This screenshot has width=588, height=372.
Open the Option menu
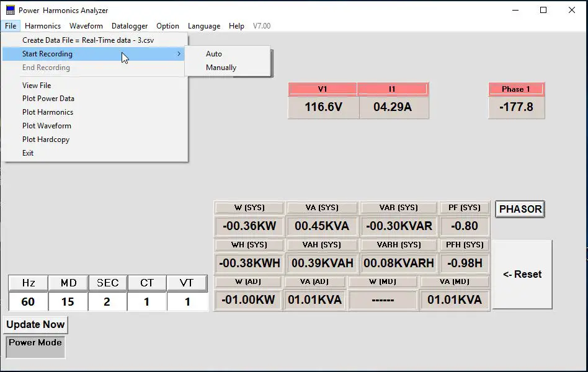[167, 26]
